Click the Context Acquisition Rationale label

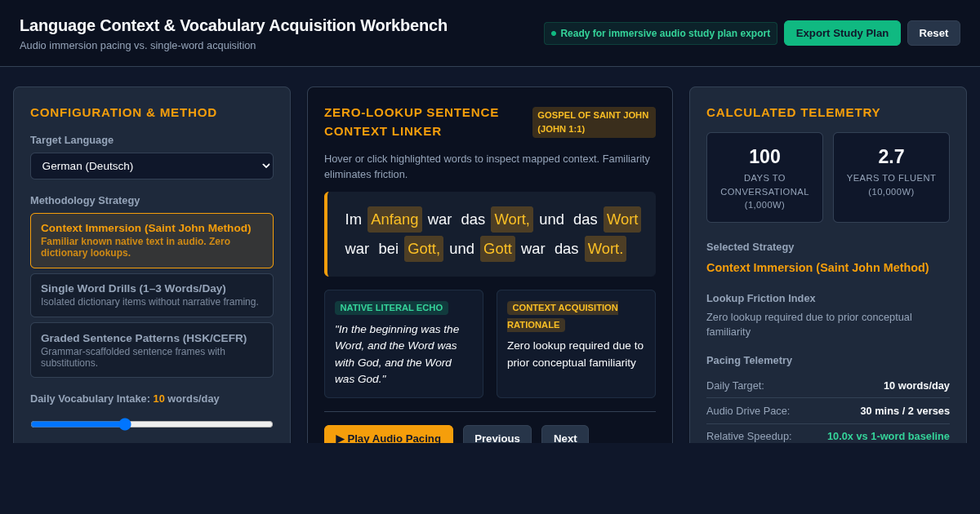coord(563,316)
